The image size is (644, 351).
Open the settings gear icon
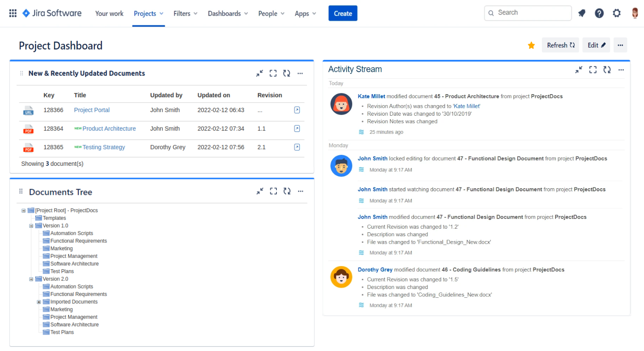617,13
